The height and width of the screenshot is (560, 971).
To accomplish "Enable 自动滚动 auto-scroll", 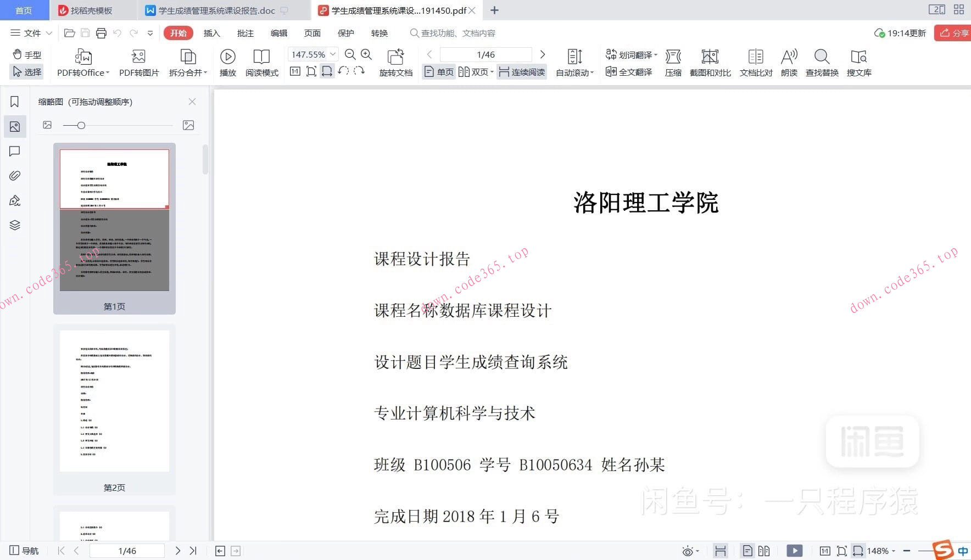I will tap(573, 71).
